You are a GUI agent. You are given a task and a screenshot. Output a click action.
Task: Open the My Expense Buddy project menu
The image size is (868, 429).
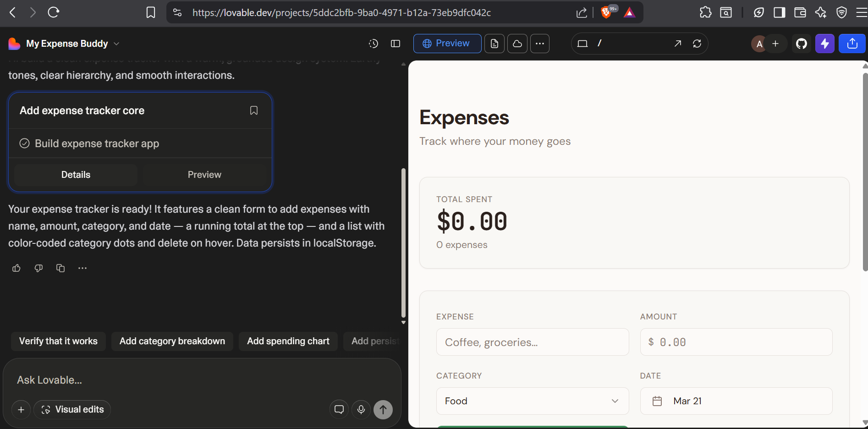coord(117,44)
